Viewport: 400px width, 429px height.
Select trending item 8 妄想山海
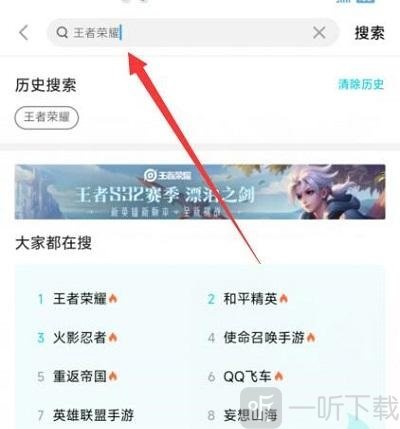point(242,415)
